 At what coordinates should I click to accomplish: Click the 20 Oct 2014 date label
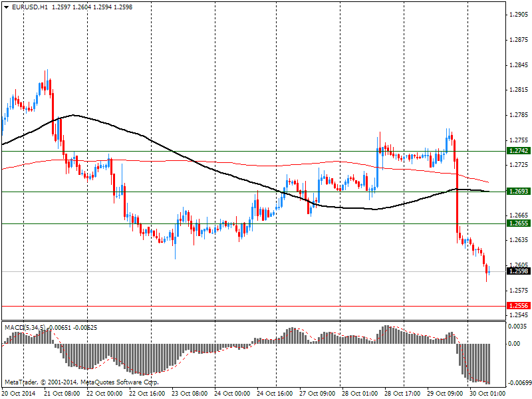coord(19,394)
